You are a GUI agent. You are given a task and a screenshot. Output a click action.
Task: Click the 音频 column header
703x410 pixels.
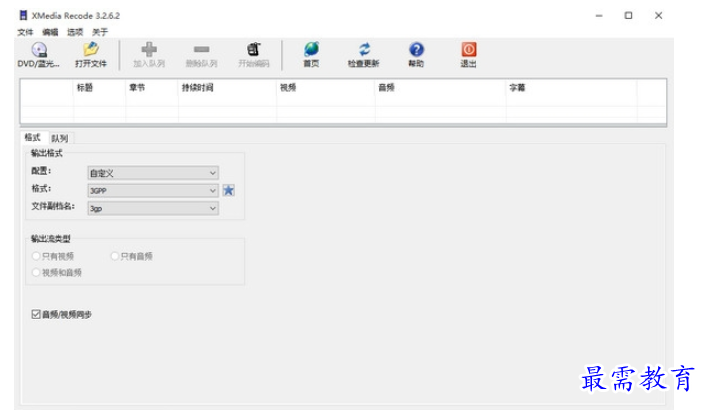pyautogui.click(x=440, y=87)
